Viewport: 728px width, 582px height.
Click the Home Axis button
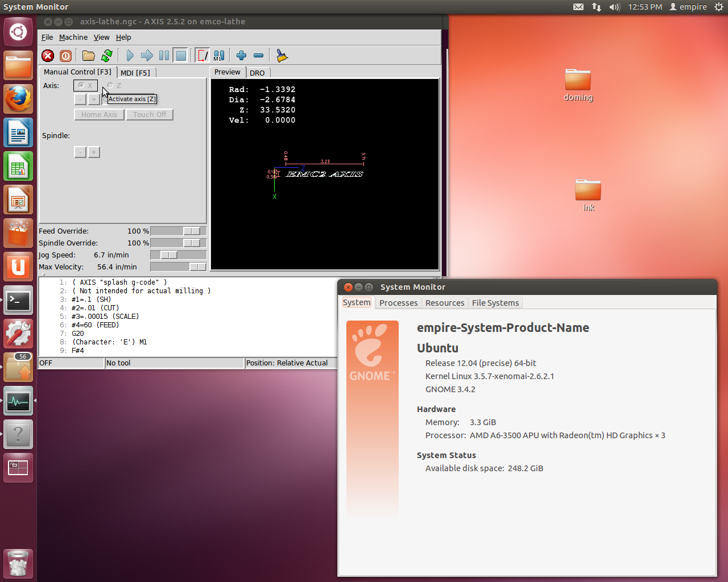pyautogui.click(x=99, y=114)
